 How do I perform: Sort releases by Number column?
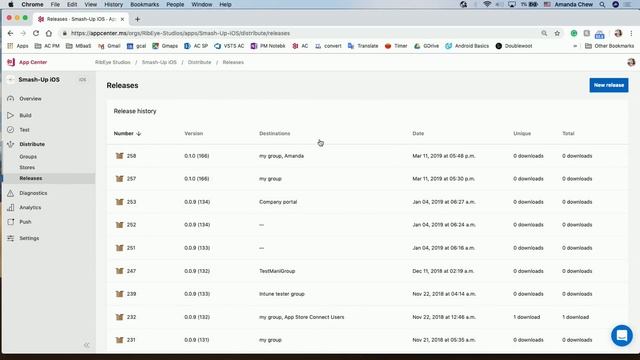pos(127,133)
